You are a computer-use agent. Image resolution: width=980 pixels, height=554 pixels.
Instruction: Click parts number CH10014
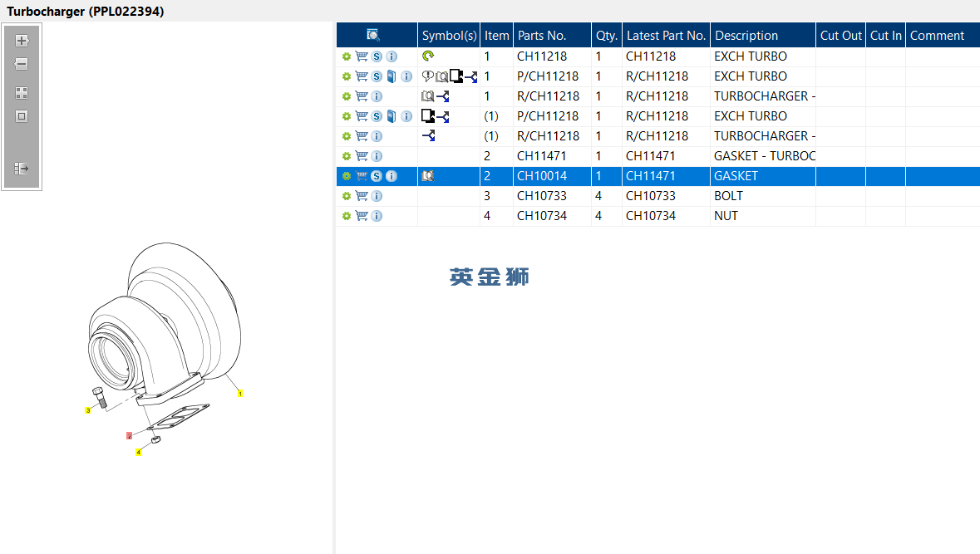(x=542, y=176)
